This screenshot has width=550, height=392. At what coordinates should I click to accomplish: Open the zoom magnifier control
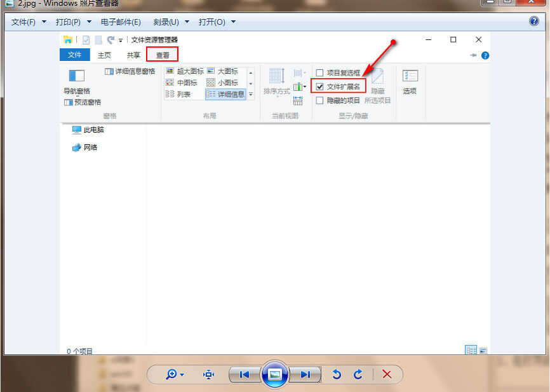[173, 374]
